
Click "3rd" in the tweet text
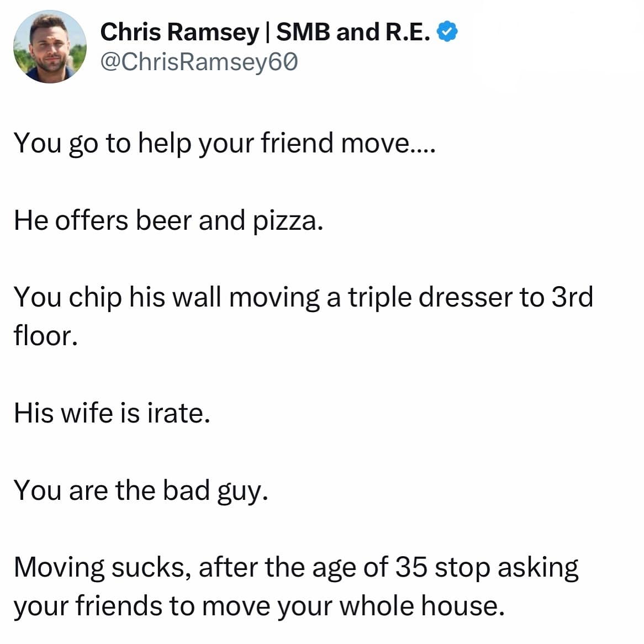coord(572,297)
